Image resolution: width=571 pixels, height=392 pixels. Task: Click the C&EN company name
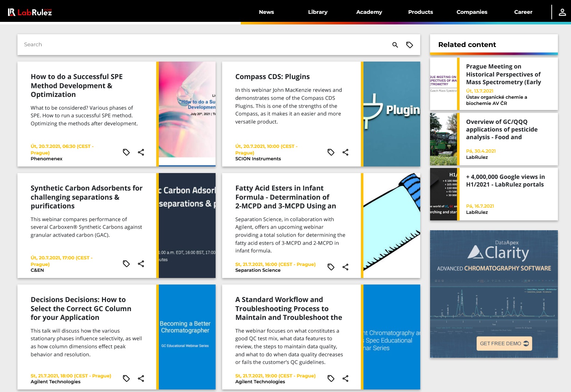tap(37, 270)
